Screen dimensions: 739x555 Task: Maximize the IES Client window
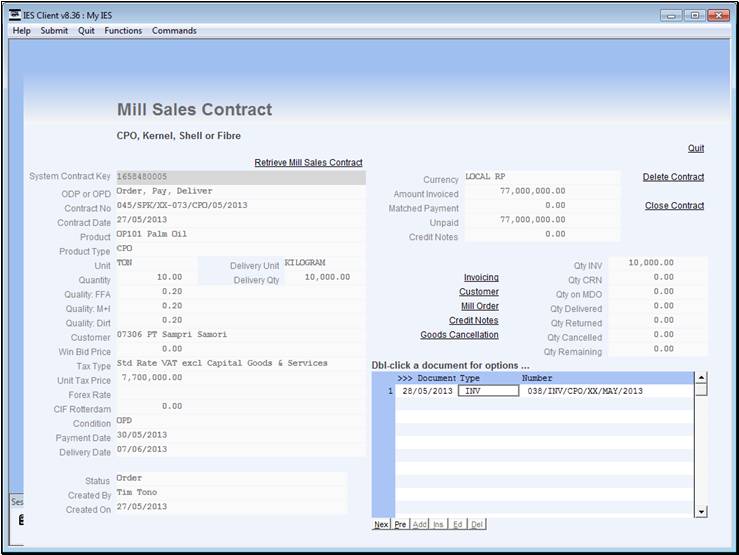[x=695, y=16]
